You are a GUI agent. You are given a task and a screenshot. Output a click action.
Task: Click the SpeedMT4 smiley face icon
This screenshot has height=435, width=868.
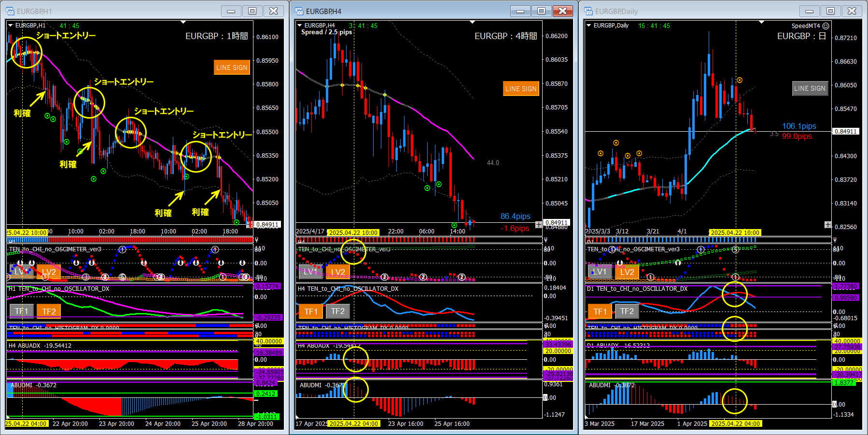826,26
